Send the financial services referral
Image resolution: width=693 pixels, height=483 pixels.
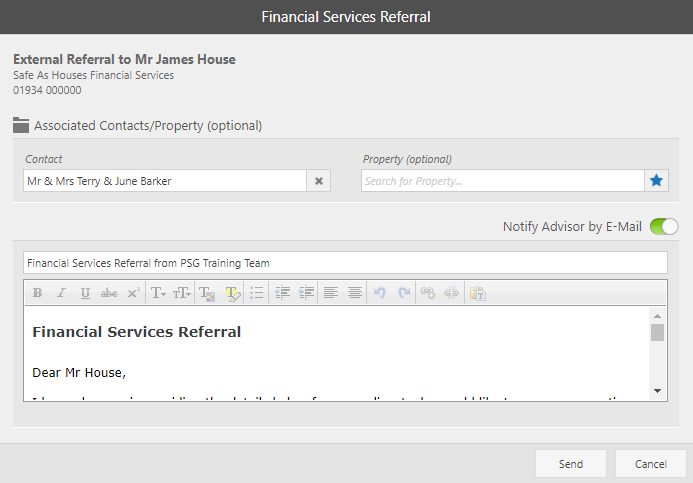tap(571, 464)
